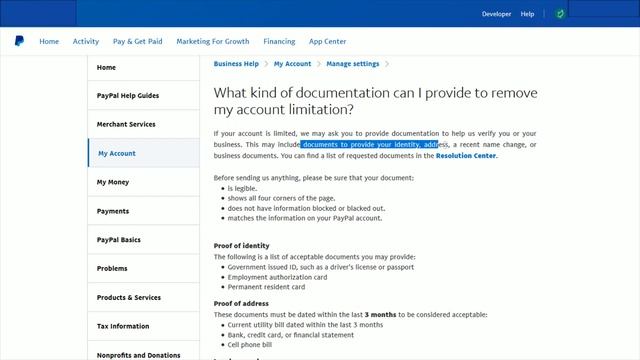Click 'Current utility bill' bullet item
Screen dimensions: 640x360
(x=305, y=325)
